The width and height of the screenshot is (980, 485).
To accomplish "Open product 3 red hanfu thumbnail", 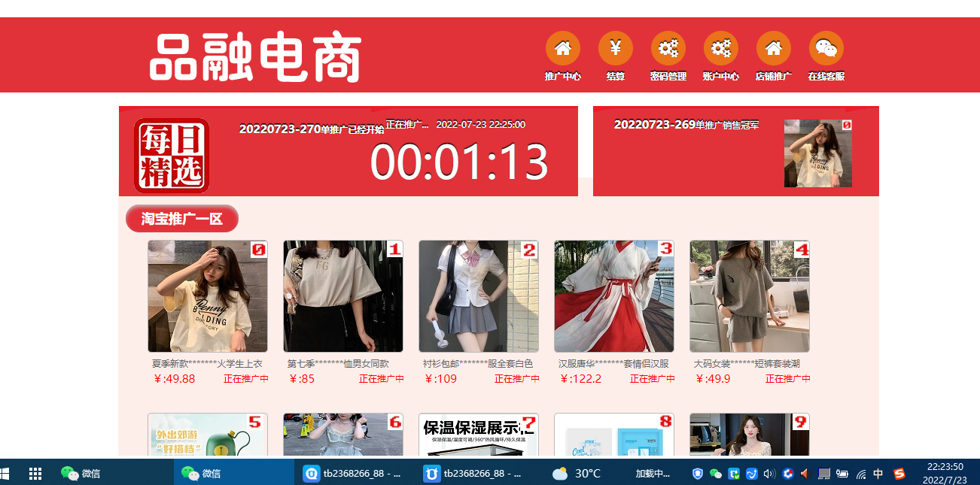I will [x=614, y=296].
